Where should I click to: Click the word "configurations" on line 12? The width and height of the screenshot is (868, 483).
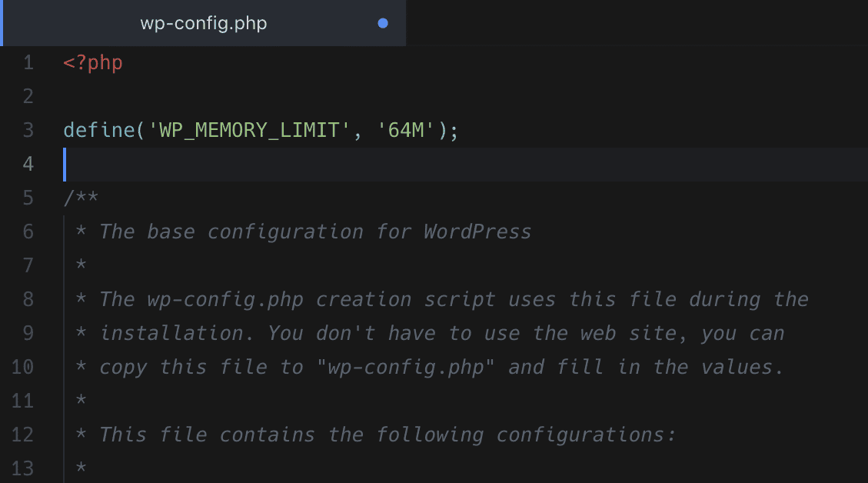585,435
